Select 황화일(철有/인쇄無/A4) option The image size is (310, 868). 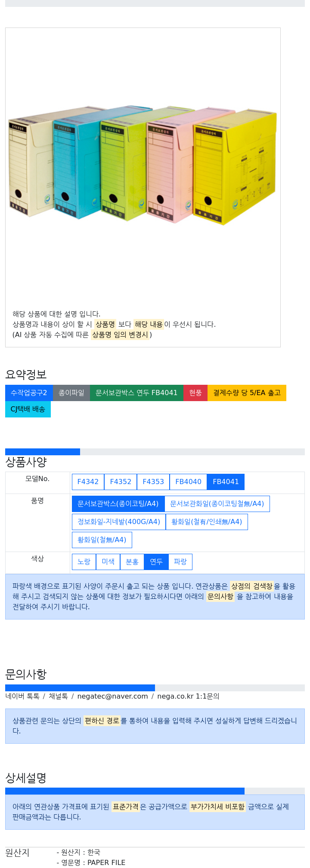207,521
